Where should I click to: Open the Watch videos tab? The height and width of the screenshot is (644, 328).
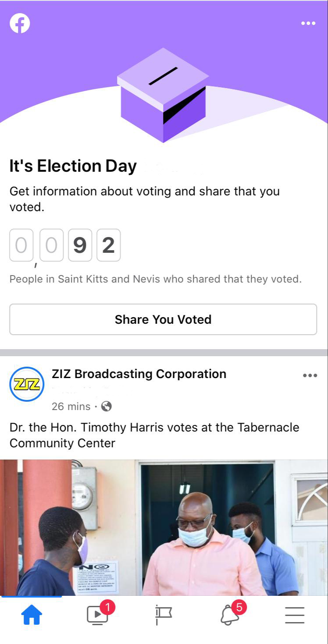[97, 616]
